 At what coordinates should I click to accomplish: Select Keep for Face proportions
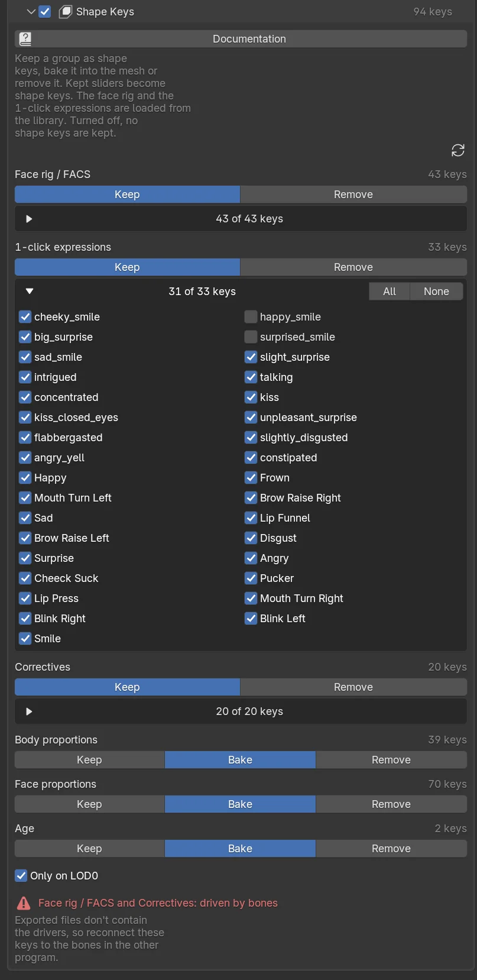(89, 804)
